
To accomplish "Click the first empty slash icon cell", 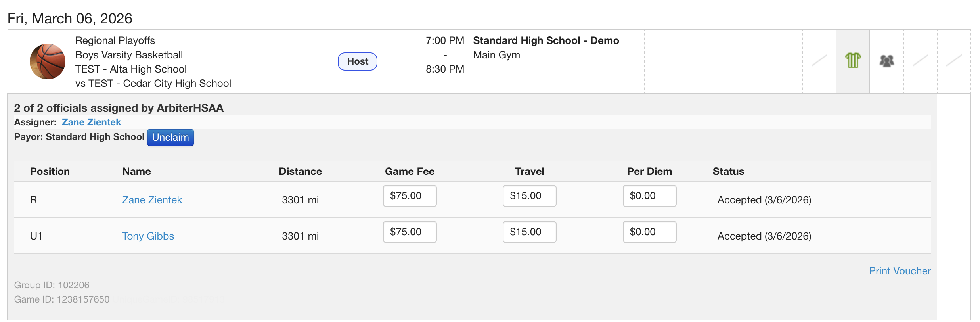I will 819,61.
